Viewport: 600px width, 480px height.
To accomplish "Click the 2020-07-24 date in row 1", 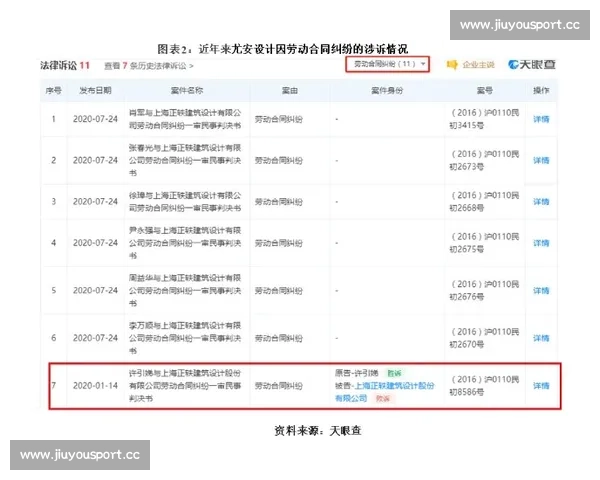I will (95, 119).
